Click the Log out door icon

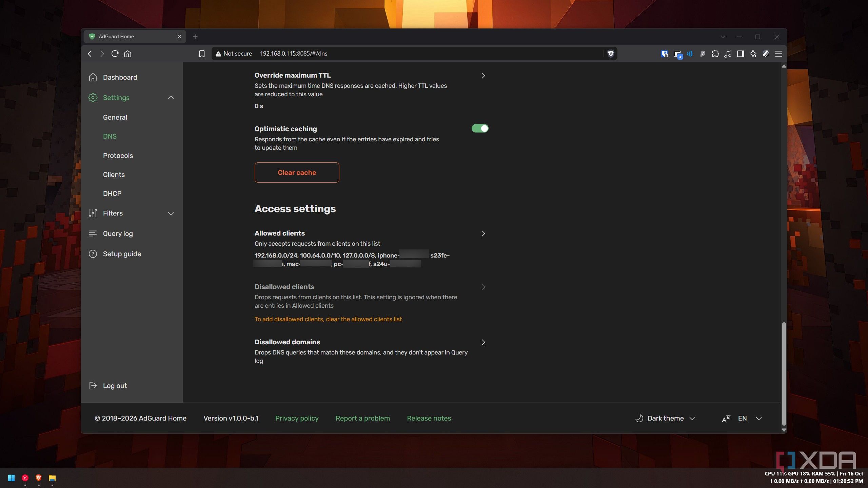93,386
